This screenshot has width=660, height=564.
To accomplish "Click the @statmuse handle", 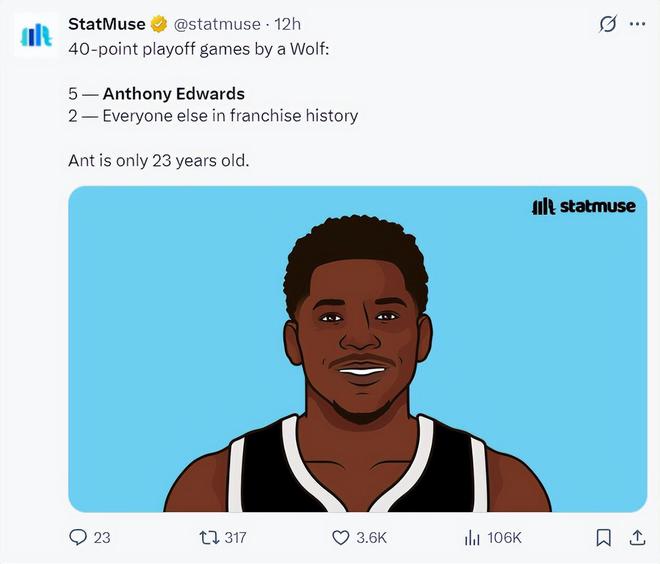I will 217,24.
